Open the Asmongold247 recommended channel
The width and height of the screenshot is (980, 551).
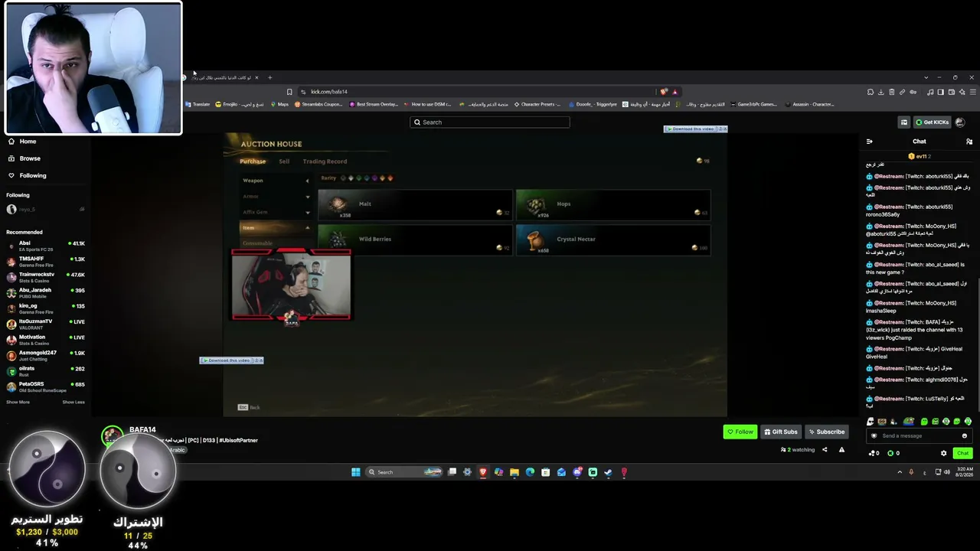[x=46, y=355]
